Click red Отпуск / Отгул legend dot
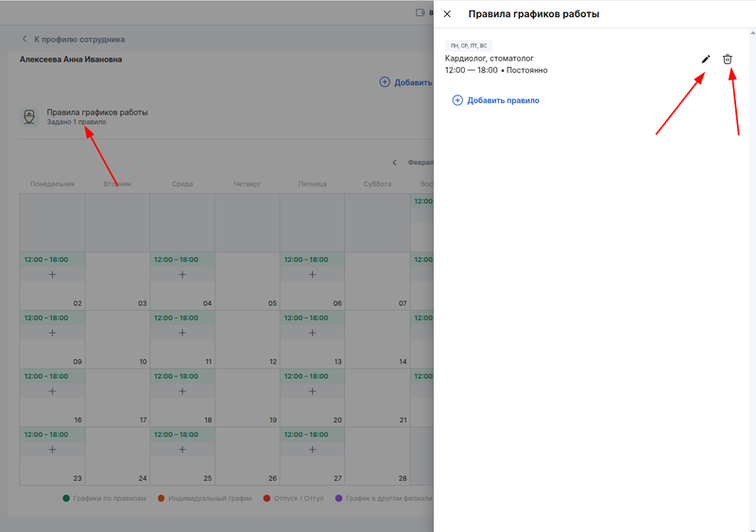This screenshot has width=756, height=532. [267, 498]
